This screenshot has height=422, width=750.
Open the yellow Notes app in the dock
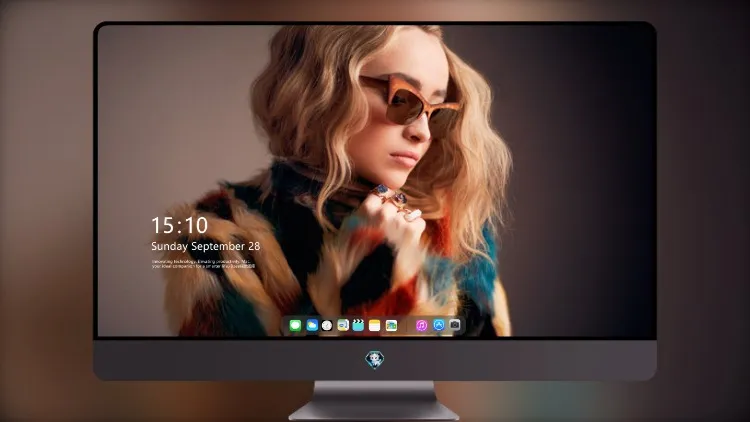tap(375, 326)
